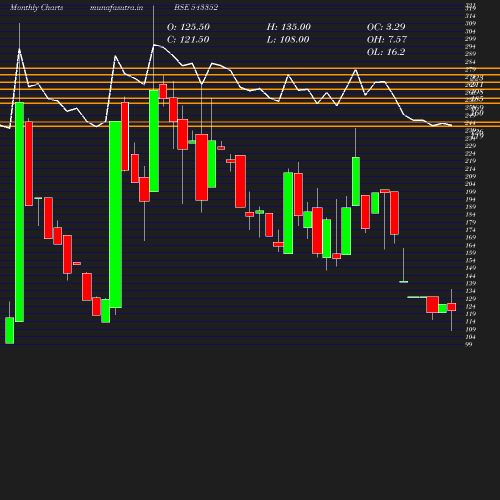
Task: Click the 214 price axis label
Action: [470, 169]
